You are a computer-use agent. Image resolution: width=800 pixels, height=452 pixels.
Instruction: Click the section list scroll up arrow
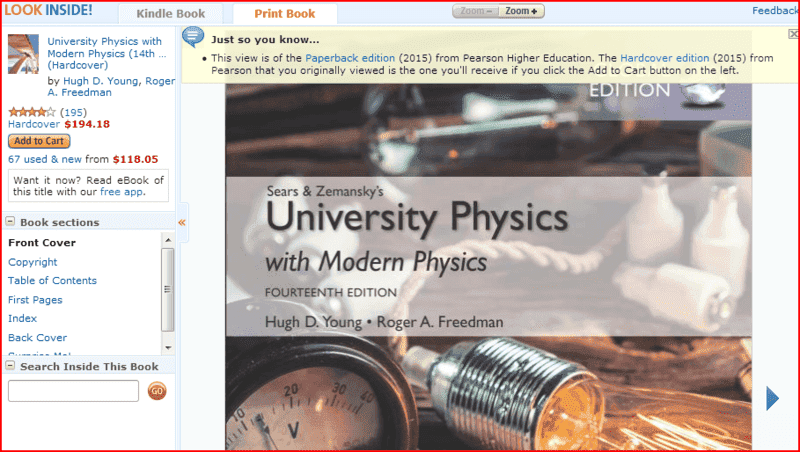[x=168, y=240]
